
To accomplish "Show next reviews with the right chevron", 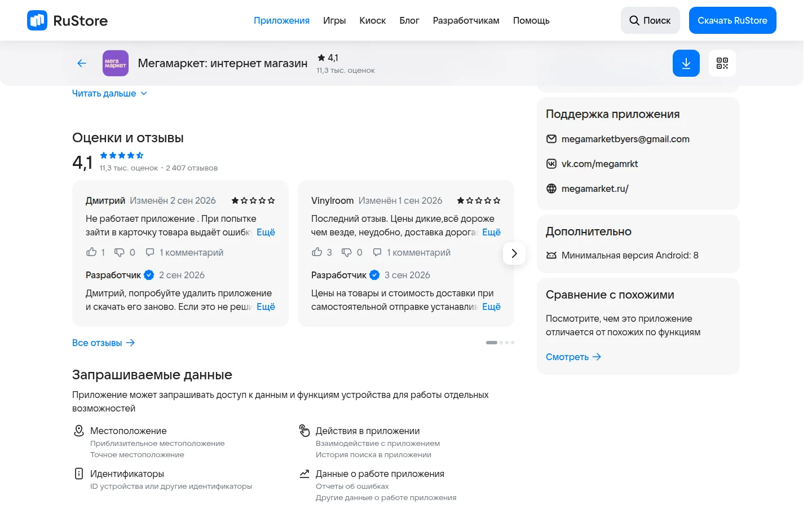I will 514,253.
